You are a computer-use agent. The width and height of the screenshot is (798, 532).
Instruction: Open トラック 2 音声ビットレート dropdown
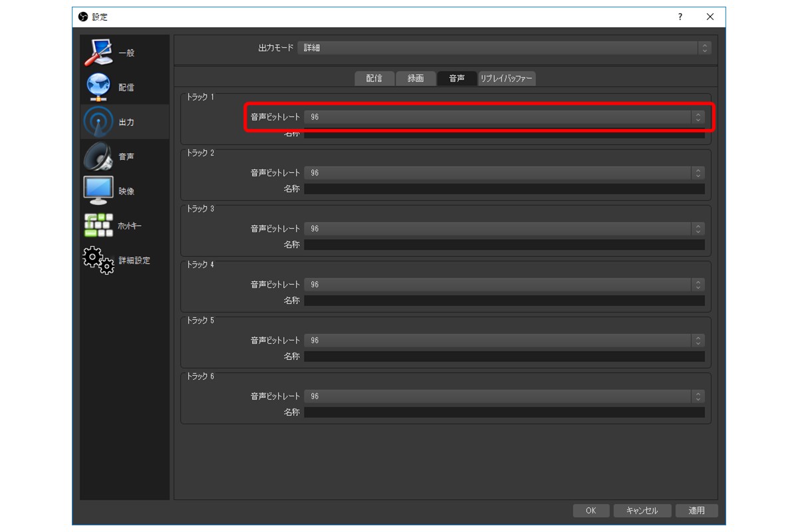(504, 173)
